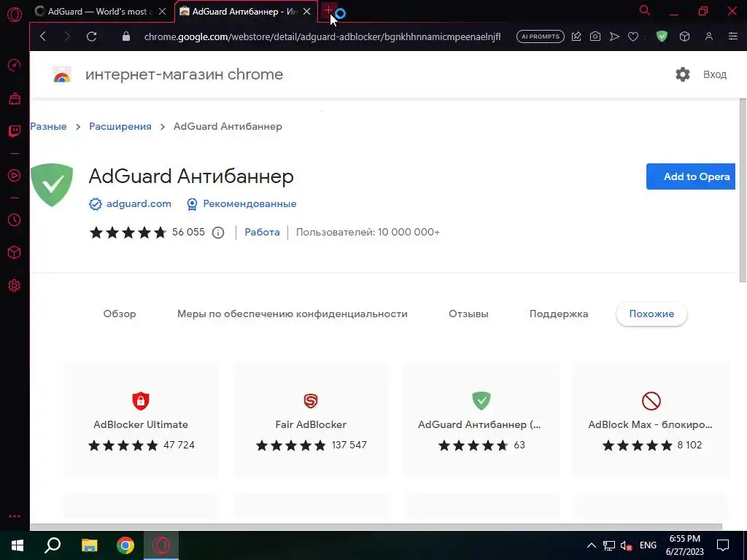Open Twitch panel in Opera sidebar
Viewport: 747px width, 560px height.
(15, 131)
